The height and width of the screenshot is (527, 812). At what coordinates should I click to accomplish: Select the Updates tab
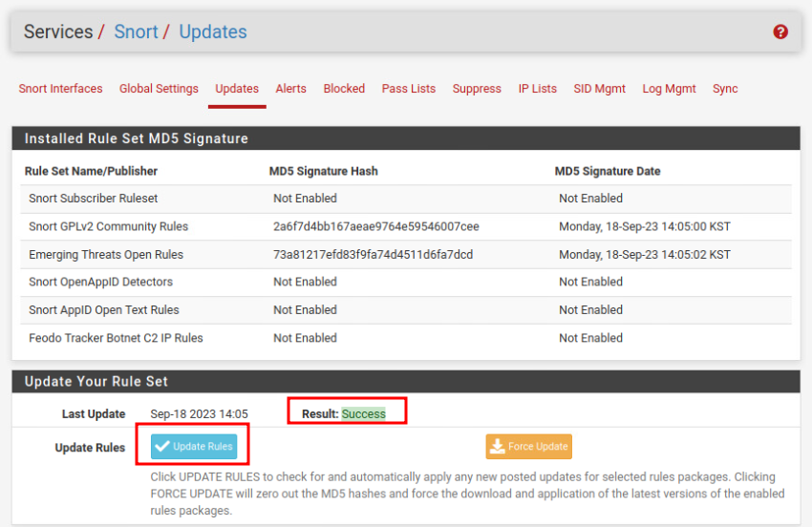237,89
